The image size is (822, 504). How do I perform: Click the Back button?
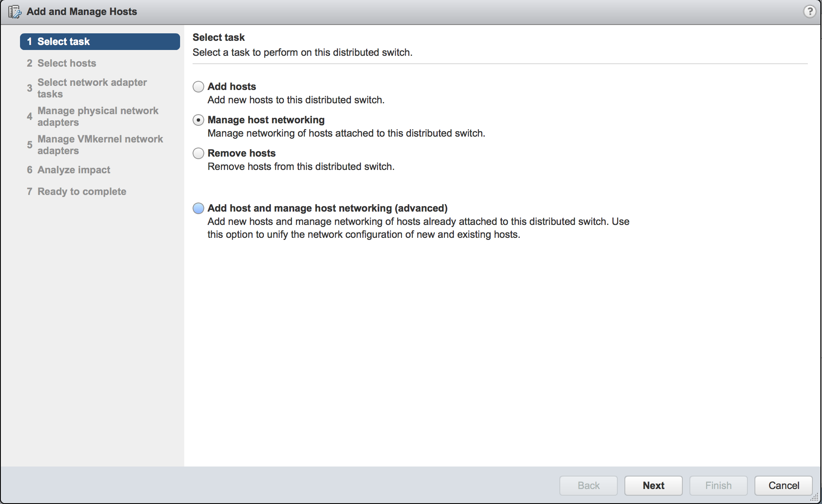tap(588, 486)
